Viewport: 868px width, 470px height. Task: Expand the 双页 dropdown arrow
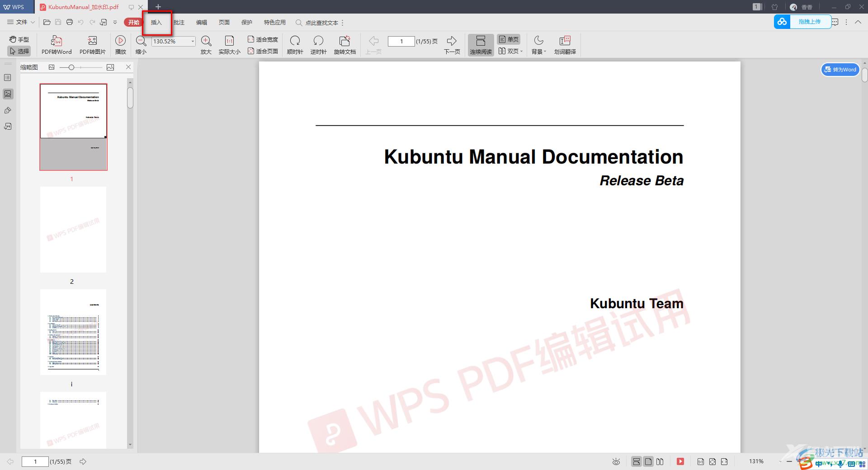(522, 51)
